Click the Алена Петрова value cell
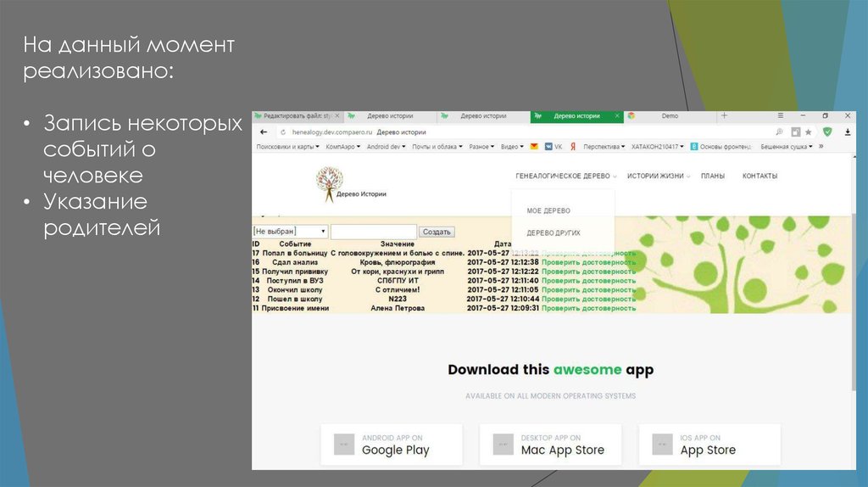 [x=398, y=308]
